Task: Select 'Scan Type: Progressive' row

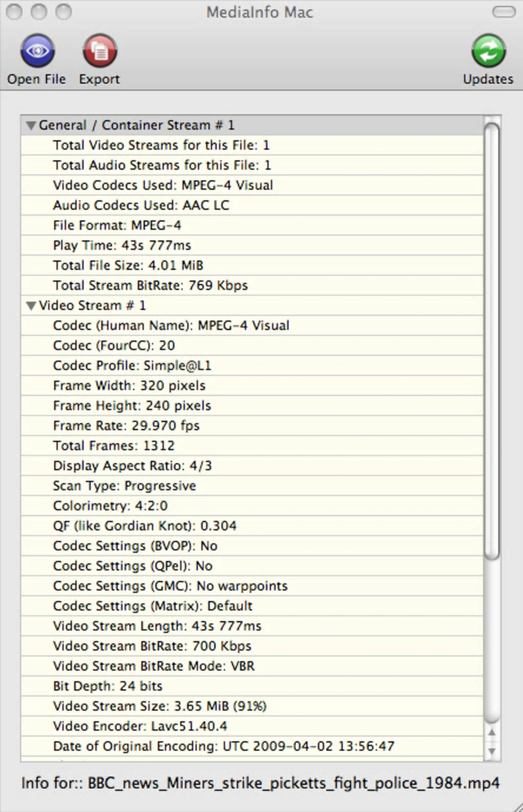Action: 252,485
